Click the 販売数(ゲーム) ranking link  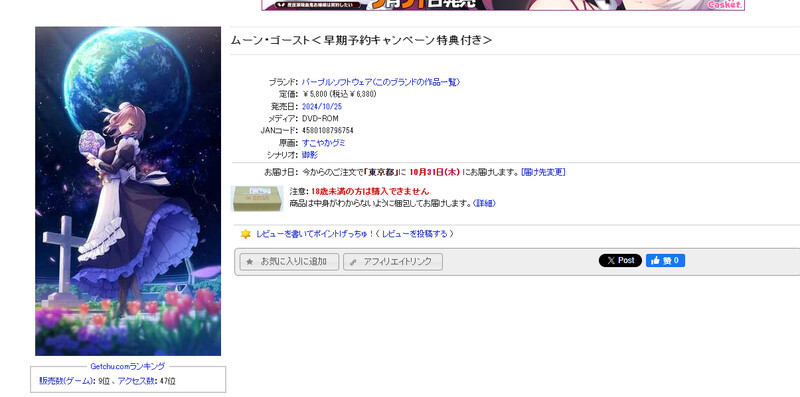coord(66,381)
